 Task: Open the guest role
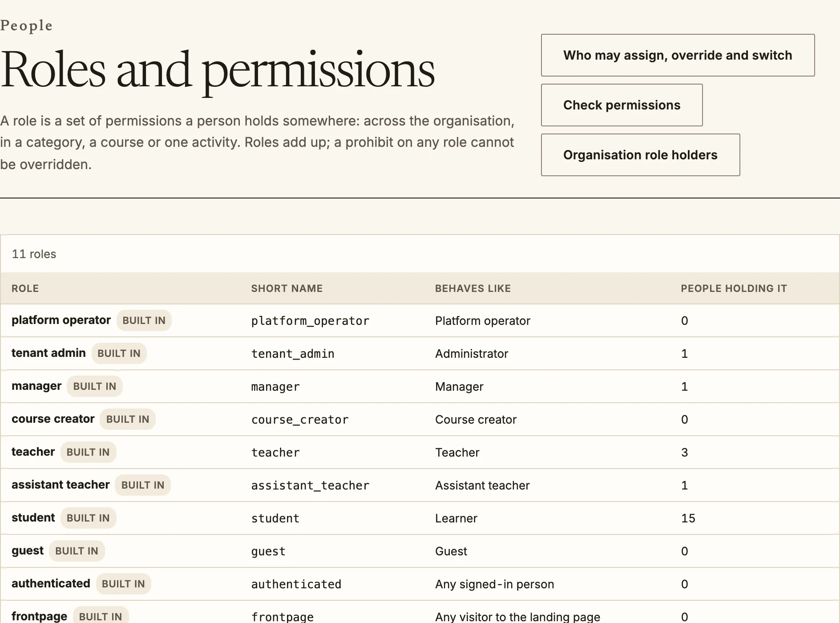[28, 551]
